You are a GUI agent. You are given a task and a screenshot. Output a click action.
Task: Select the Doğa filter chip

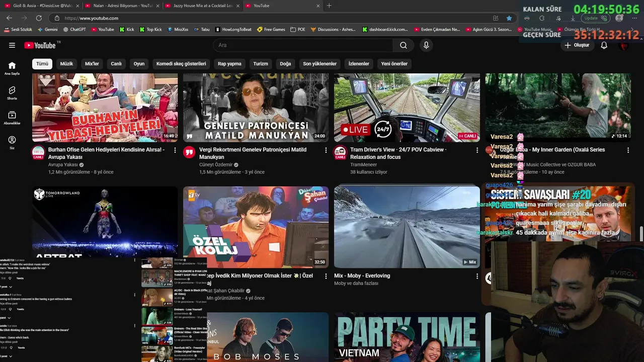tap(285, 64)
